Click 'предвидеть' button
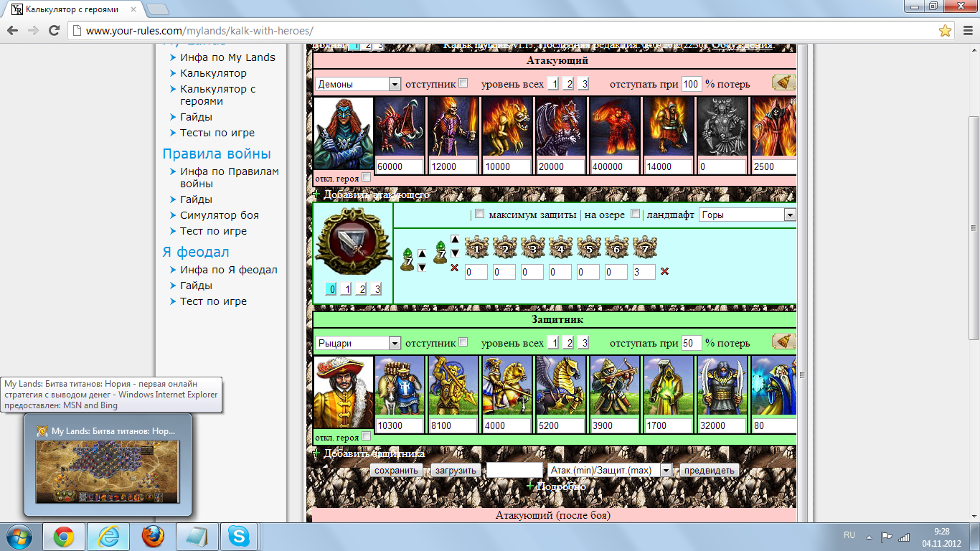Image resolution: width=980 pixels, height=551 pixels. pyautogui.click(x=709, y=471)
